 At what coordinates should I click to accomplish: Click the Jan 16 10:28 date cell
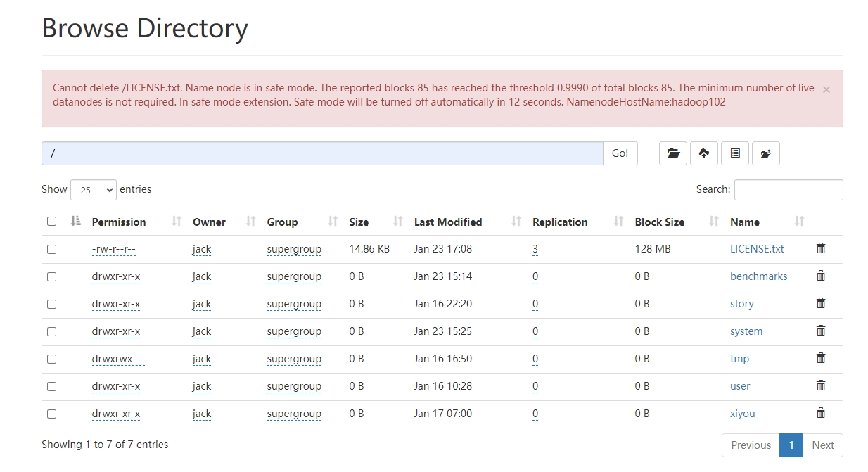click(x=443, y=386)
